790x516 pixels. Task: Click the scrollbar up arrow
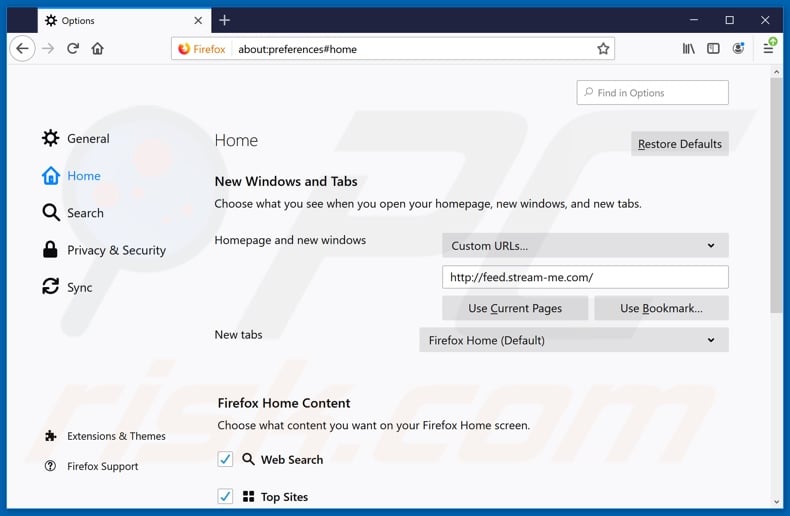click(776, 72)
